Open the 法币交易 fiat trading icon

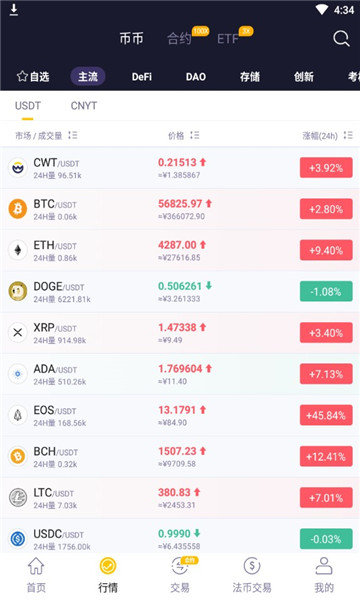click(x=252, y=566)
